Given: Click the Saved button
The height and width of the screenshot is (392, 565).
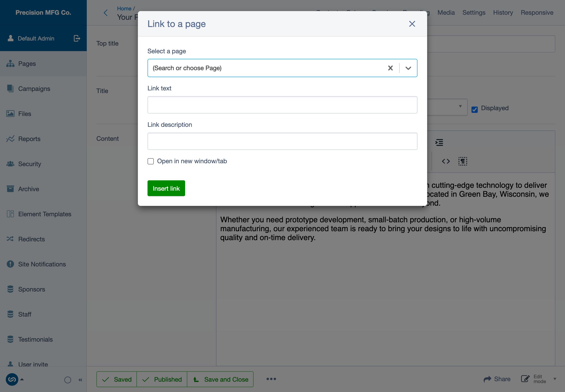Looking at the screenshot, I should [x=117, y=379].
